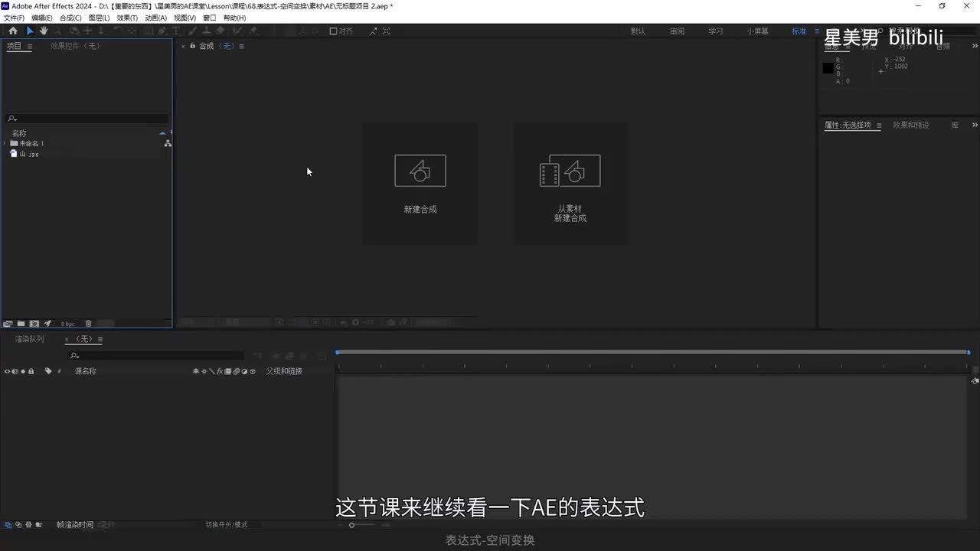980x551 pixels.
Task: Open the 图层(L) menu
Action: point(99,18)
